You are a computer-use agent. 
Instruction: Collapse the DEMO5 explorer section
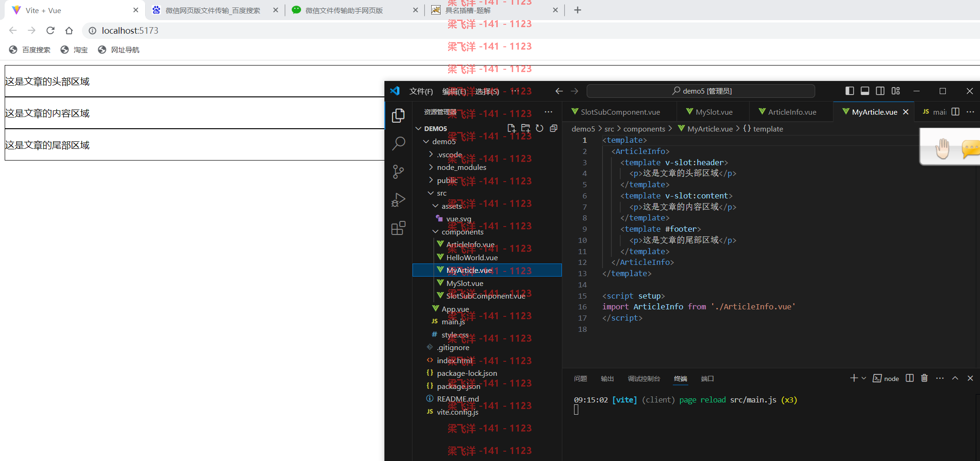click(x=419, y=128)
